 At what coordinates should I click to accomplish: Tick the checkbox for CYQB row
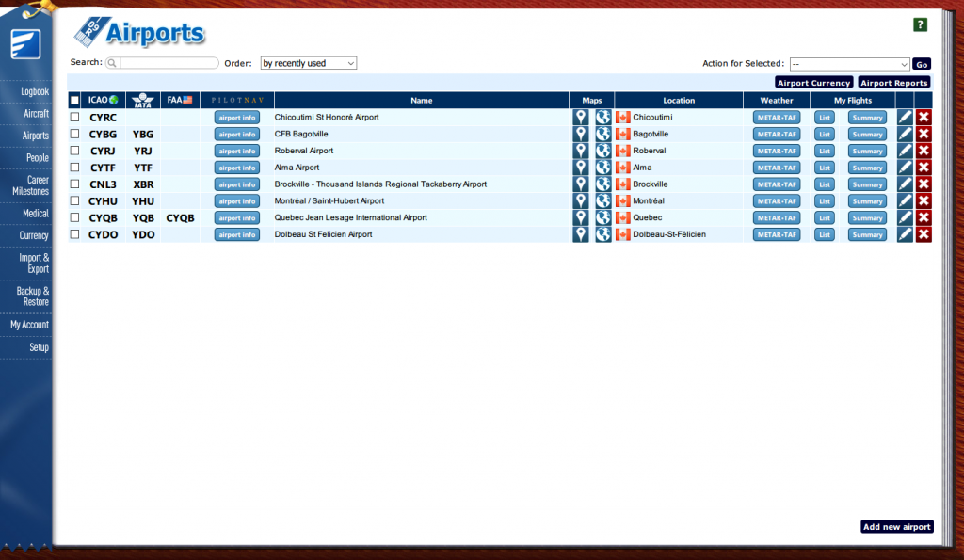point(75,218)
